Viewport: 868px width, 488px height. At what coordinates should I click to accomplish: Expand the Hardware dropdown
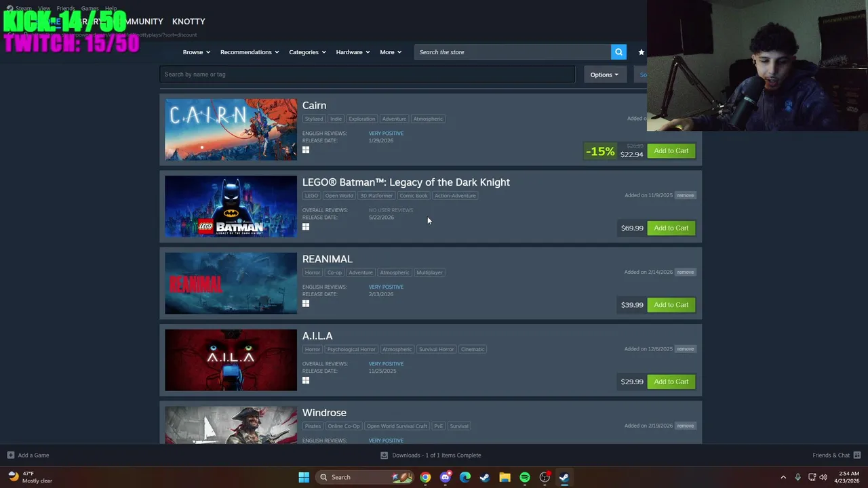pyautogui.click(x=353, y=52)
